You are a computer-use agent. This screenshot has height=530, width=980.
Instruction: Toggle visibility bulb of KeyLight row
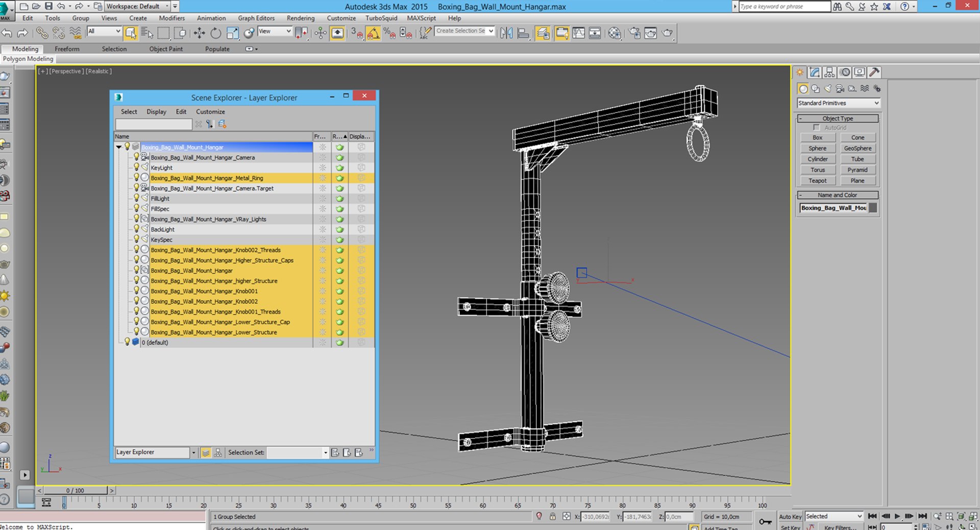click(136, 167)
